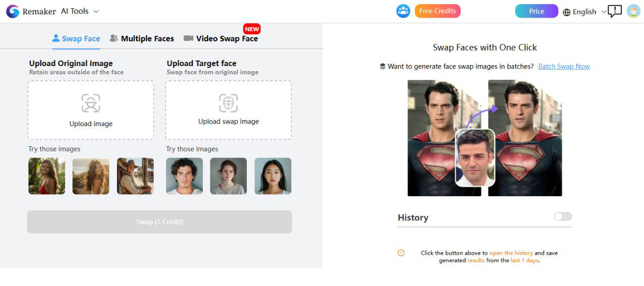
Task: Click the Swap (1 Credit) button
Action: (159, 222)
